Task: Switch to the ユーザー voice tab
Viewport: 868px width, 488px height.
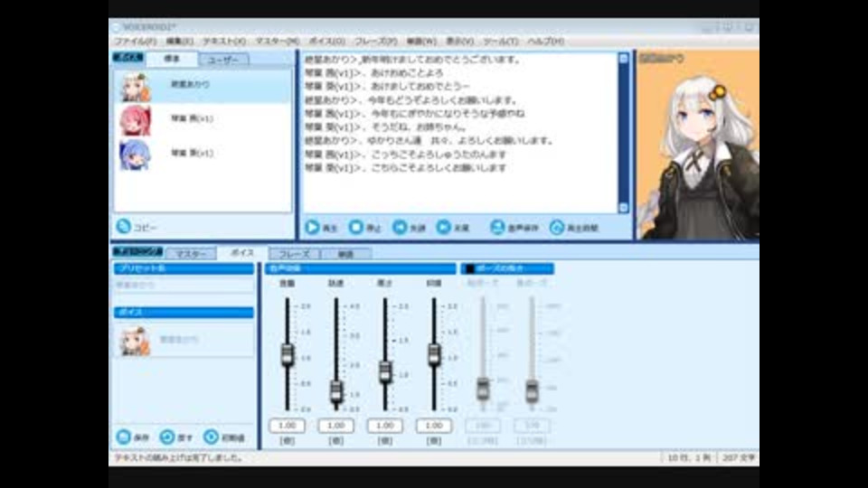Action: pos(223,60)
